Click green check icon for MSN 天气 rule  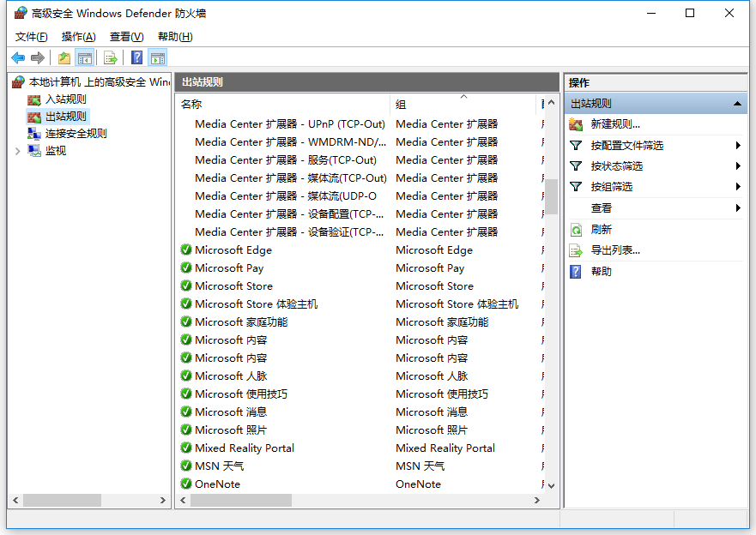coord(186,466)
